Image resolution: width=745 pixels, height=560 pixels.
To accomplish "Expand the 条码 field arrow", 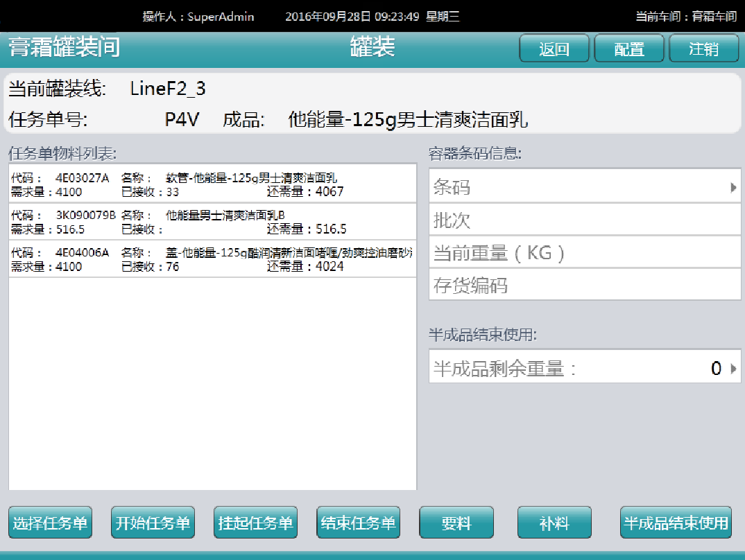I will [733, 187].
